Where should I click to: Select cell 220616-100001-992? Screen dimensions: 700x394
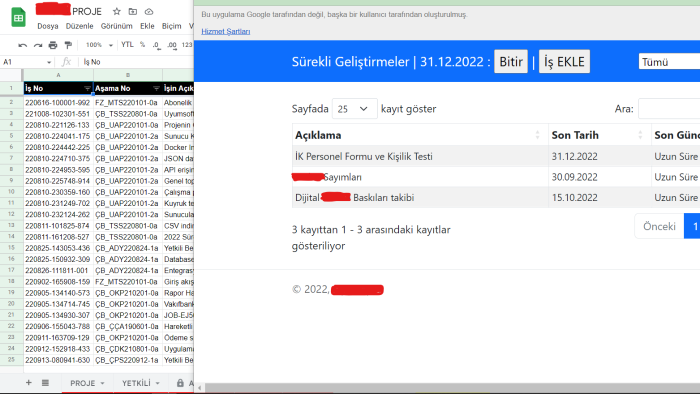pos(58,103)
